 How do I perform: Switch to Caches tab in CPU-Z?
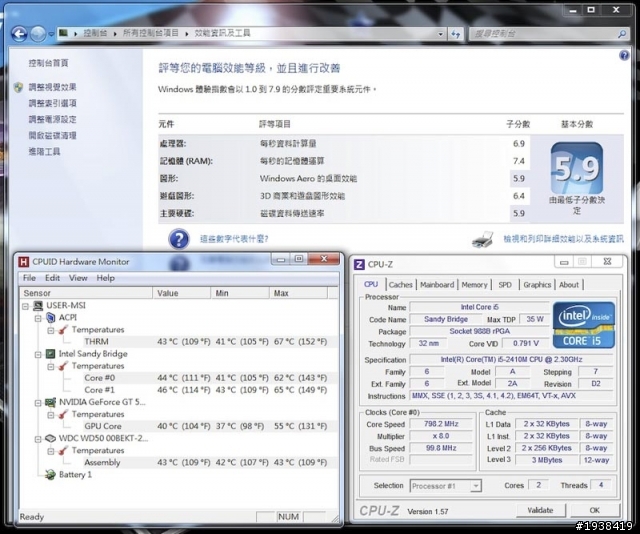click(400, 285)
